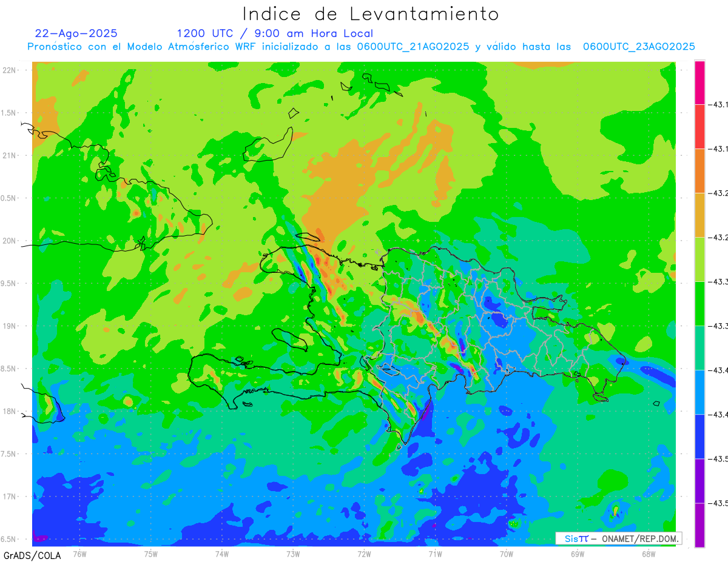Click the '22N' latitude label
The image size is (728, 562).
click(8, 70)
